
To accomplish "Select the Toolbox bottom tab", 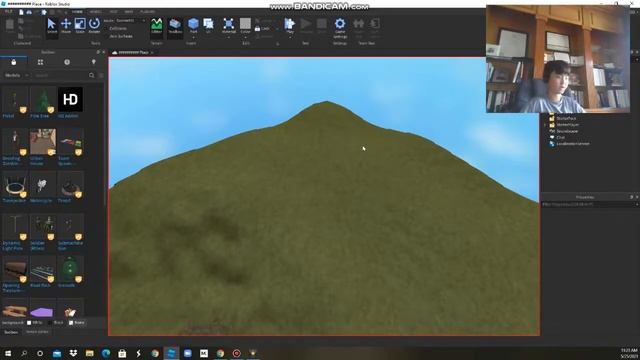I will tap(11, 332).
